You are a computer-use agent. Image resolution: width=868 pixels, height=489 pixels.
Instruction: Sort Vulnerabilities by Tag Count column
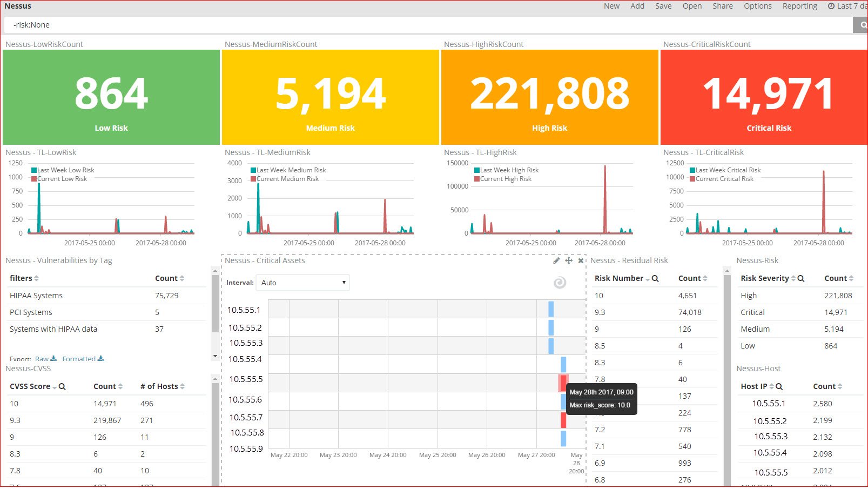coord(182,278)
